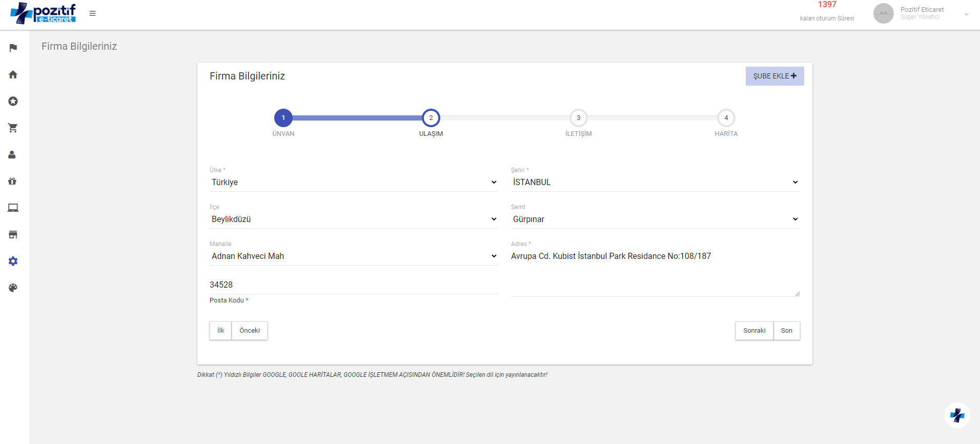Go to step 3 İLETİŞİM
This screenshot has height=444, width=980.
578,118
